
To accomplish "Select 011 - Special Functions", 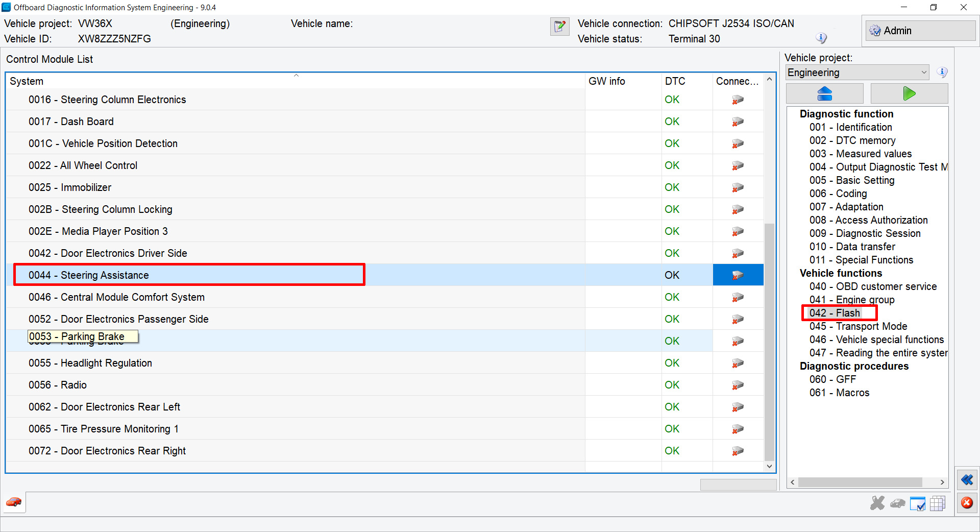I will click(x=861, y=260).
